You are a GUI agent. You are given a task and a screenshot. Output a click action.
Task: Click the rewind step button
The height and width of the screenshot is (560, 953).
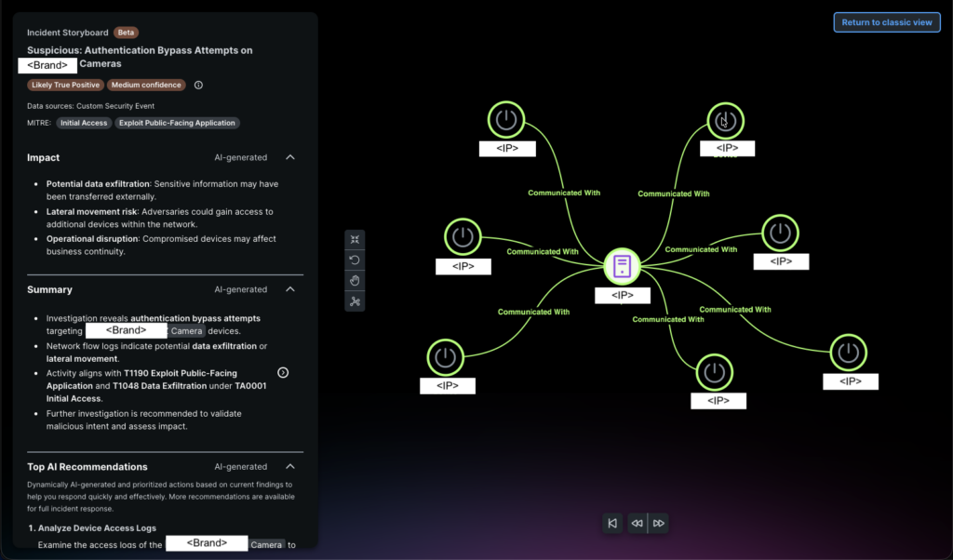637,524
